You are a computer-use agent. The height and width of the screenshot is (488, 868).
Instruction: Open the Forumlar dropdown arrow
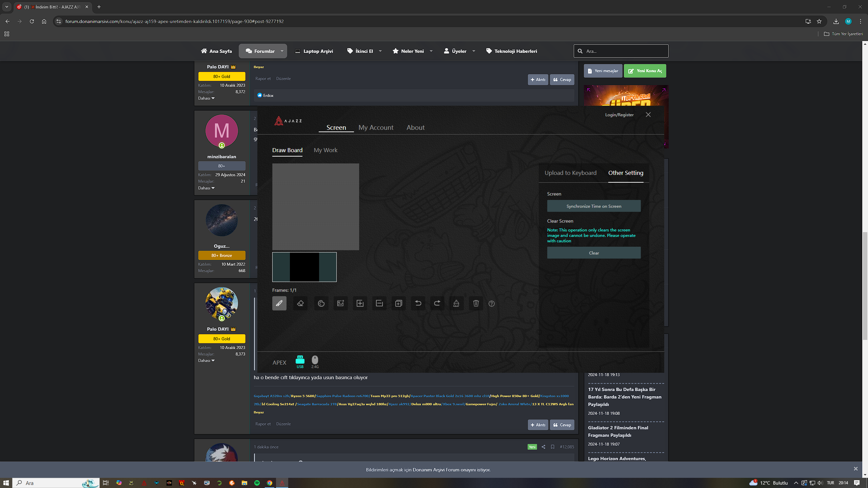282,51
